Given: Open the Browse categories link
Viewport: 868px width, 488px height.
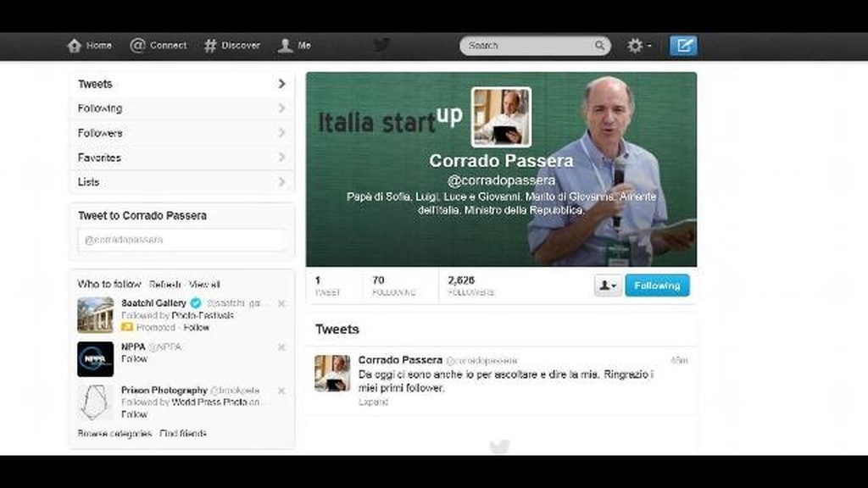Looking at the screenshot, I should click(x=114, y=434).
